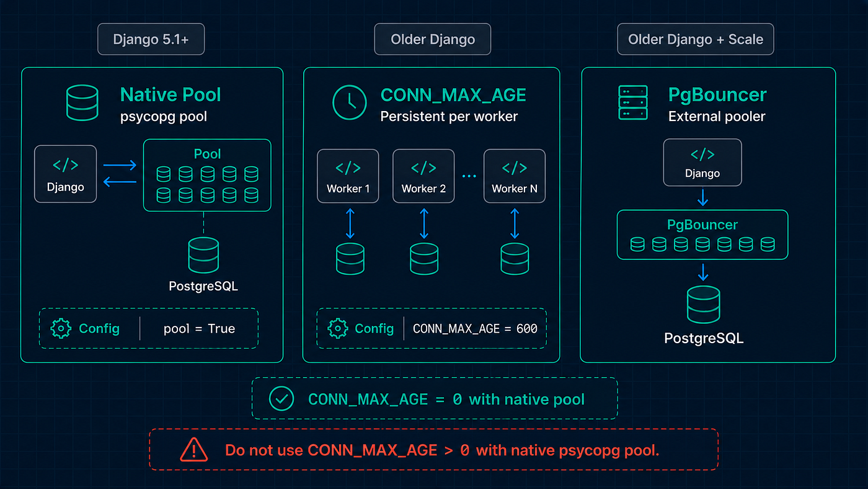Click the left-pointing arrow from Pool to Django
868x489 pixels.
(120, 182)
